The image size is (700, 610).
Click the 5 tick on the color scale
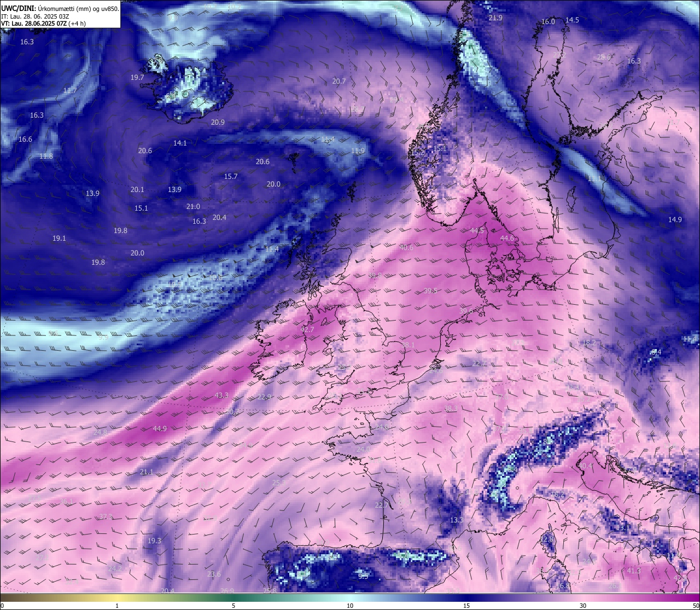click(x=234, y=606)
